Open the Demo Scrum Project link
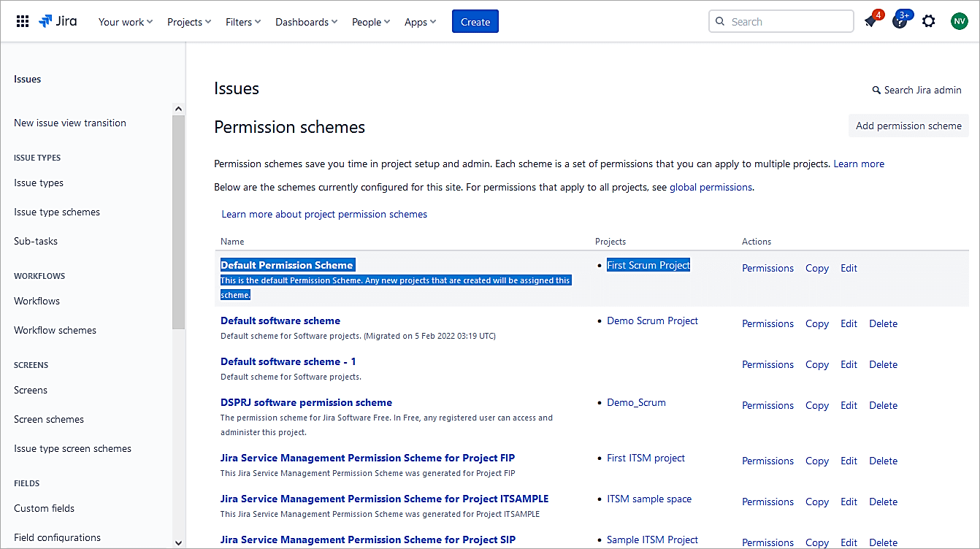 pos(652,320)
